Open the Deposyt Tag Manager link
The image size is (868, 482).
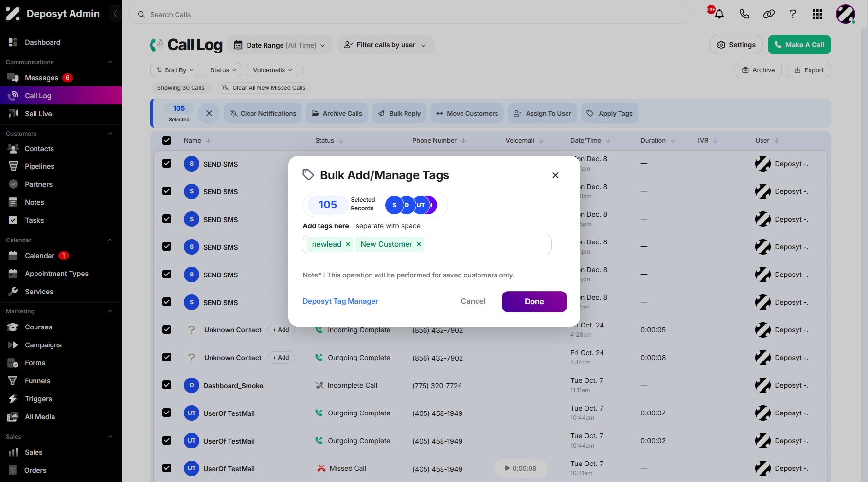pos(340,301)
